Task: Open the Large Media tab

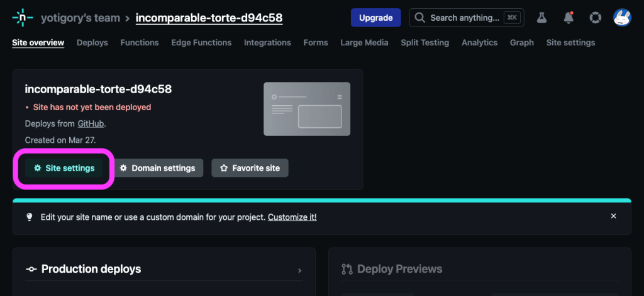Action: click(364, 43)
